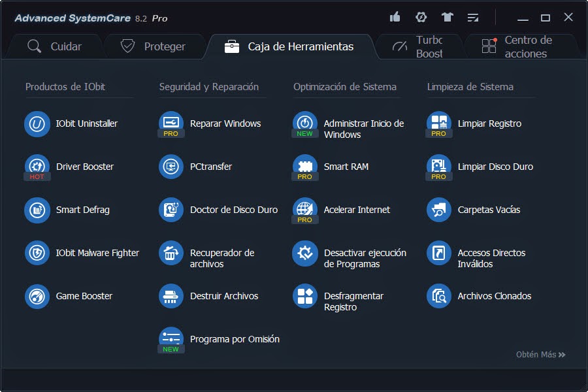Open the Smart RAM chip icon
This screenshot has width=588, height=392.
pos(305,167)
